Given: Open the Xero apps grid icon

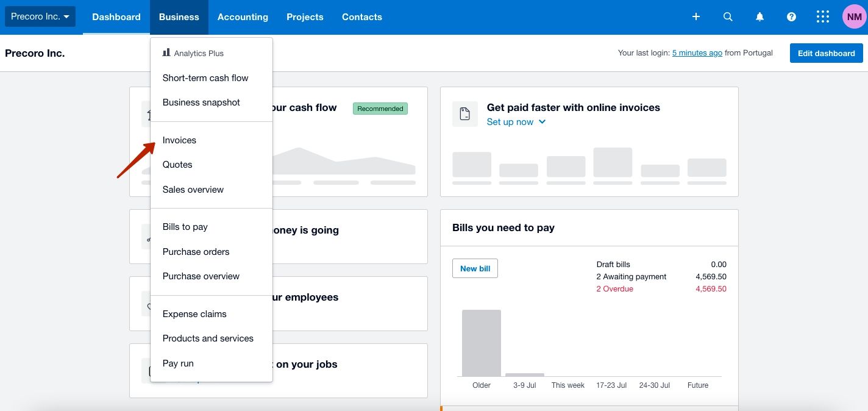Looking at the screenshot, I should tap(822, 16).
